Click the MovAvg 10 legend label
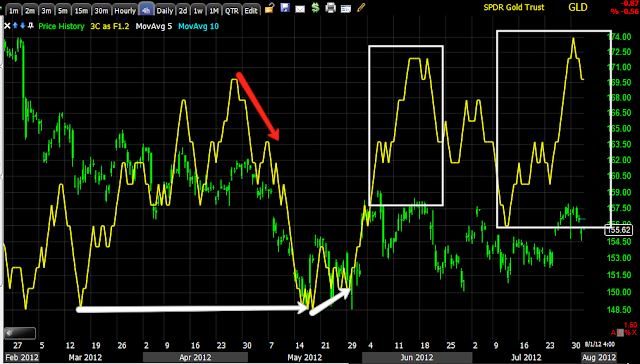This screenshot has width=640, height=364. point(198,27)
